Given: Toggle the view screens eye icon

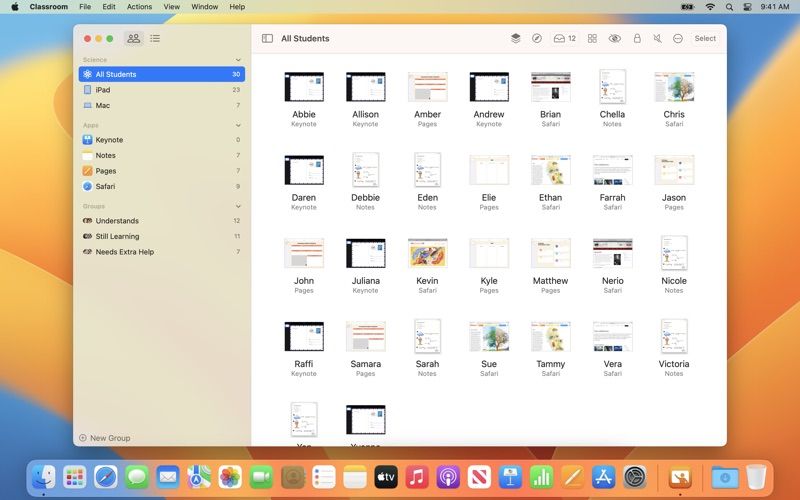Looking at the screenshot, I should click(615, 38).
